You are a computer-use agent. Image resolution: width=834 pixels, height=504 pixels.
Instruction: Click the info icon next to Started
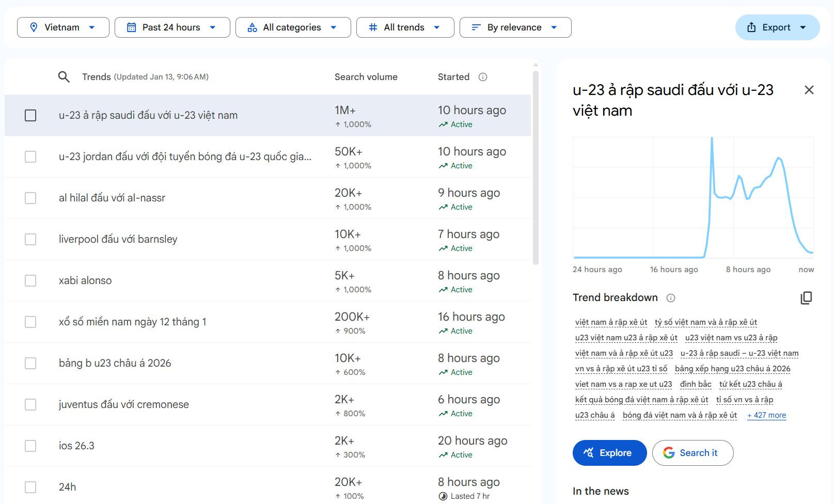483,77
